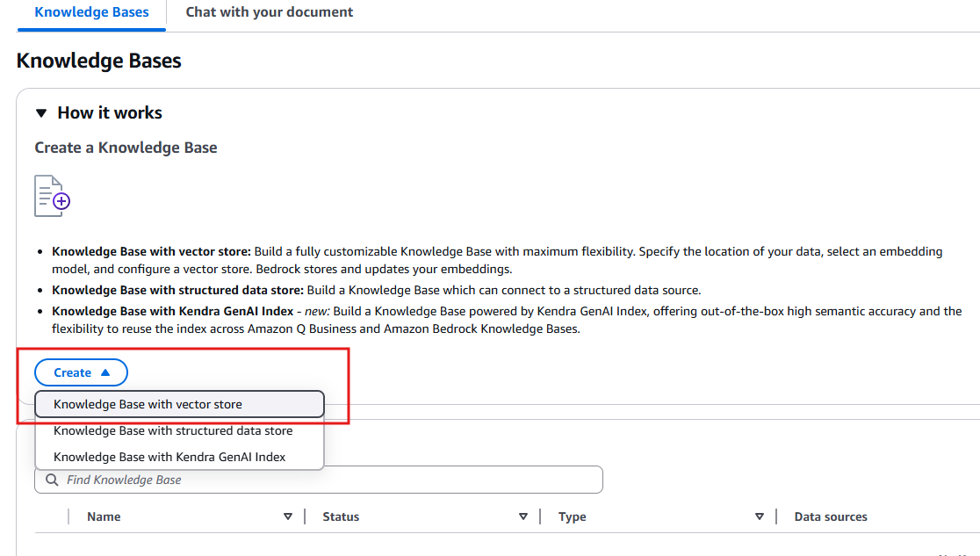Click the magnifier icon in the search box
The height and width of the screenshot is (556, 980).
[x=51, y=480]
